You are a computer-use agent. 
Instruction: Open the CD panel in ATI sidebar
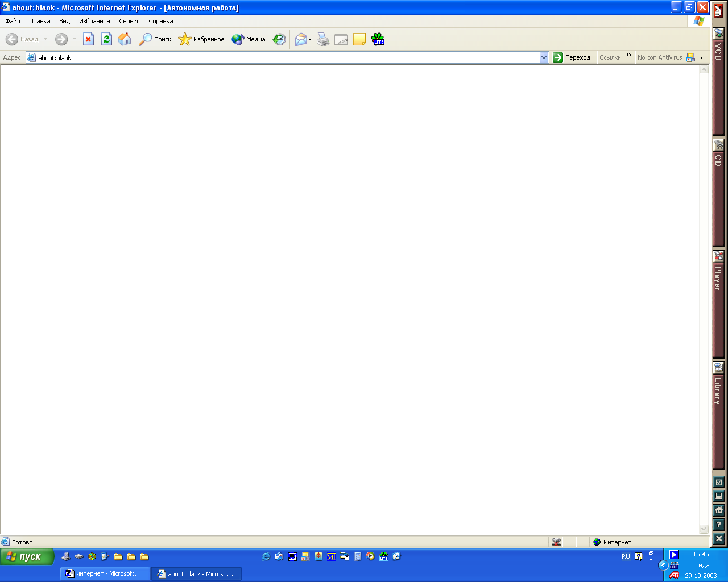click(x=719, y=193)
